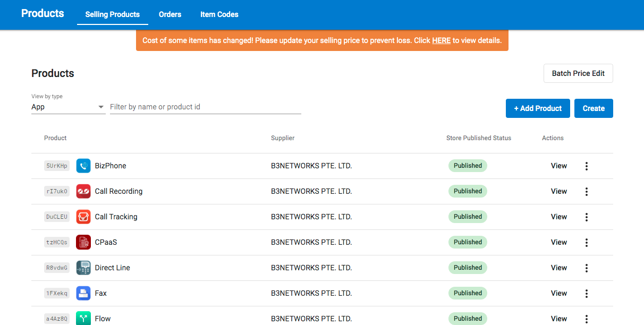Viewport: 644px width, 325px height.
Task: View the Call Recording product
Action: pyautogui.click(x=559, y=191)
